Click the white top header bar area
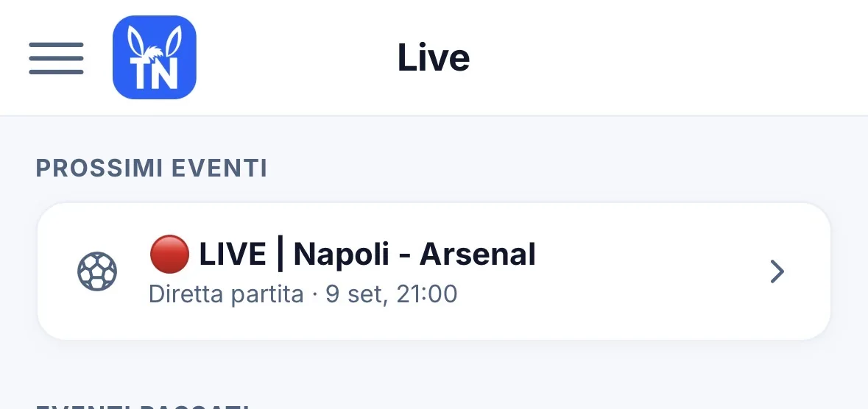This screenshot has width=868, height=409. point(664,57)
